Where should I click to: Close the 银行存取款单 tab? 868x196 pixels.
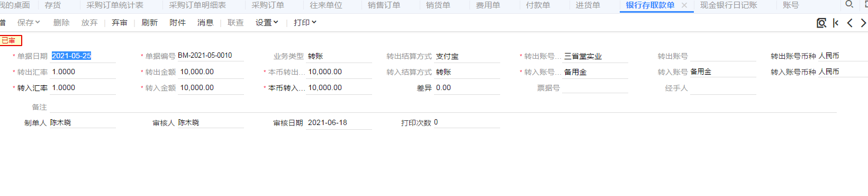click(684, 5)
